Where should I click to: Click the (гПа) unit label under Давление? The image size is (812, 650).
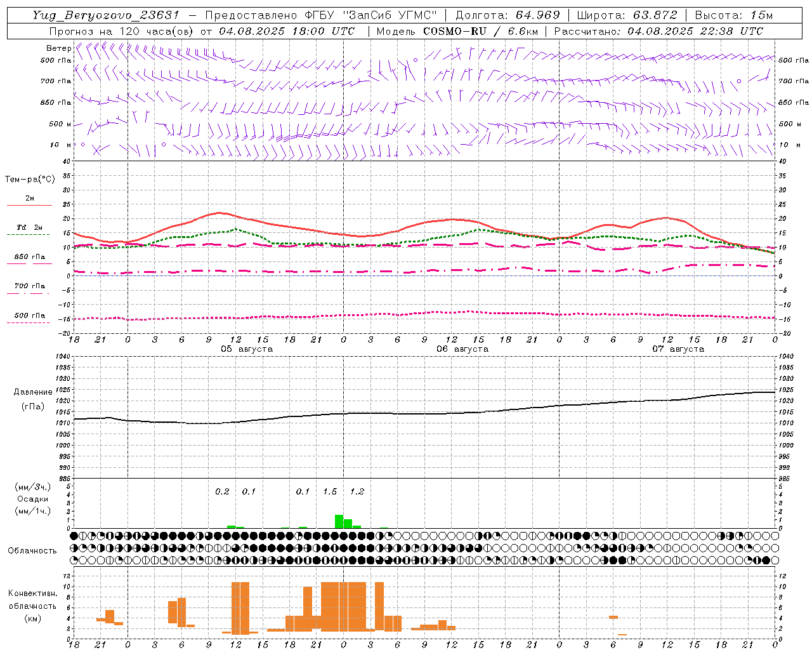coord(32,407)
